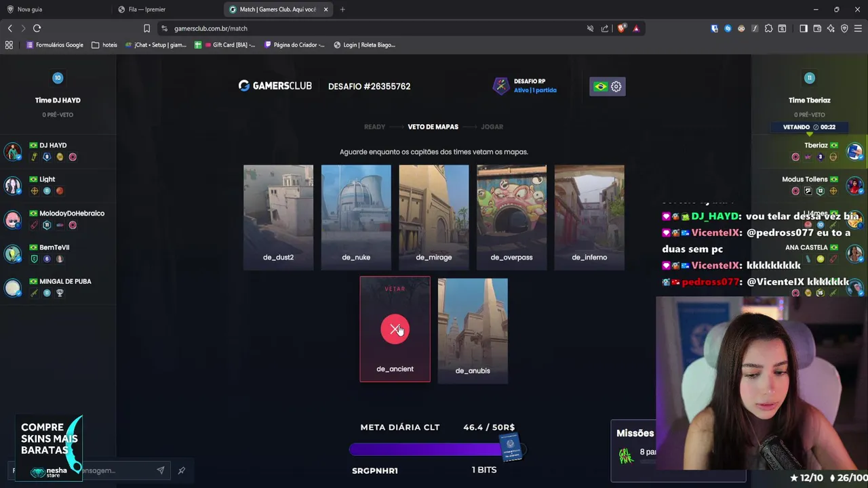
Task: Click the script 'f' extension icon
Action: (x=755, y=28)
